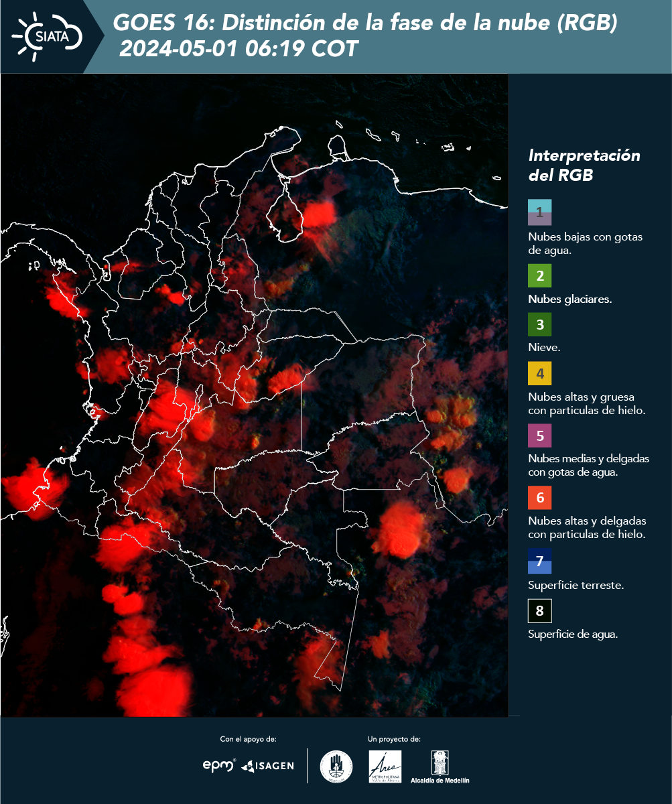
Task: Click 'Nubes medias y delgadas' legend label
Action: [x=588, y=466]
